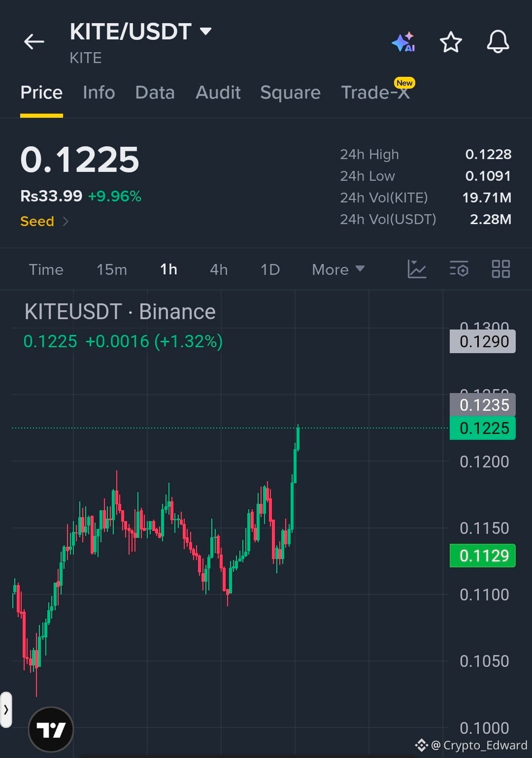Image resolution: width=532 pixels, height=758 pixels.
Task: Tap the back arrow icon
Action: [x=34, y=42]
